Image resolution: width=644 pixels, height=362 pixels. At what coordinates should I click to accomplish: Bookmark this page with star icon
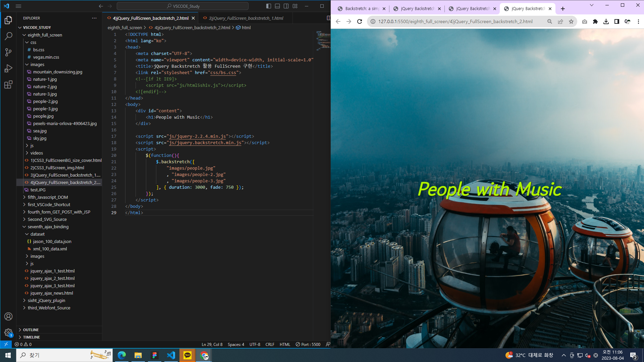coord(571,21)
